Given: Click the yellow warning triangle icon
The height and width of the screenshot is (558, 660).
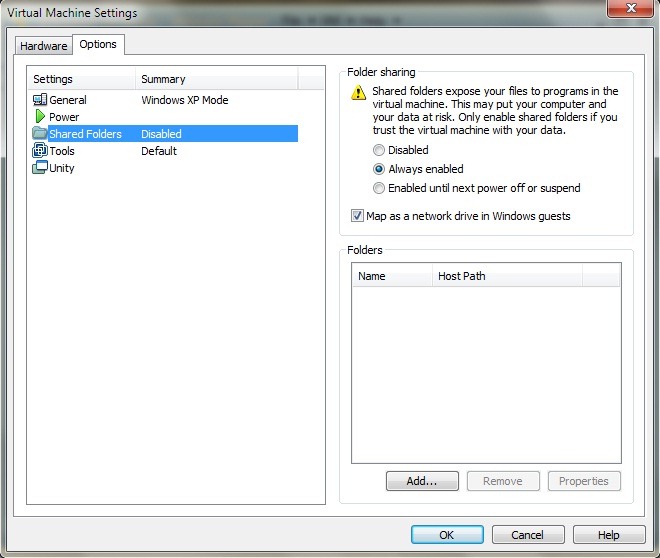Looking at the screenshot, I should (x=357, y=93).
